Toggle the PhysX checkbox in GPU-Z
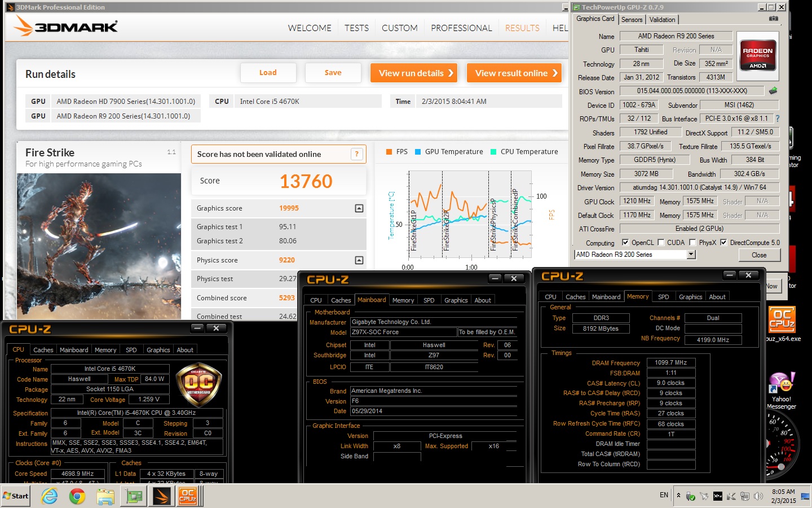The image size is (812, 508). click(692, 242)
